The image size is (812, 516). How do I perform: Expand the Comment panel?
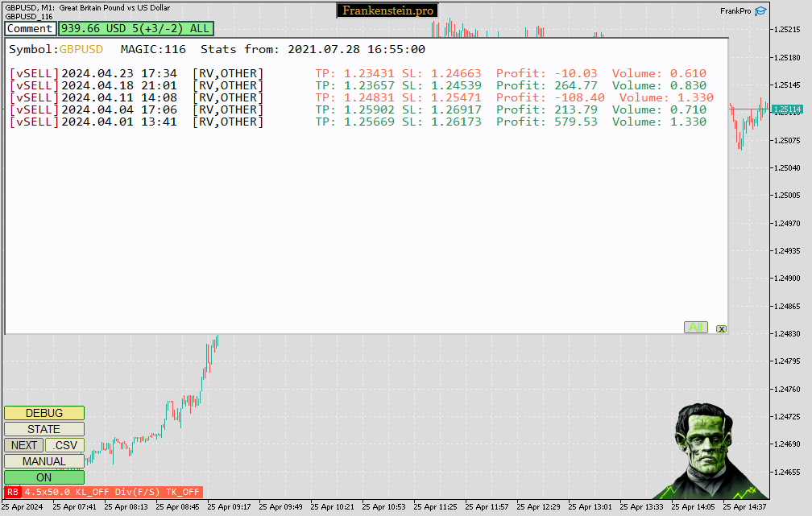tap(30, 28)
